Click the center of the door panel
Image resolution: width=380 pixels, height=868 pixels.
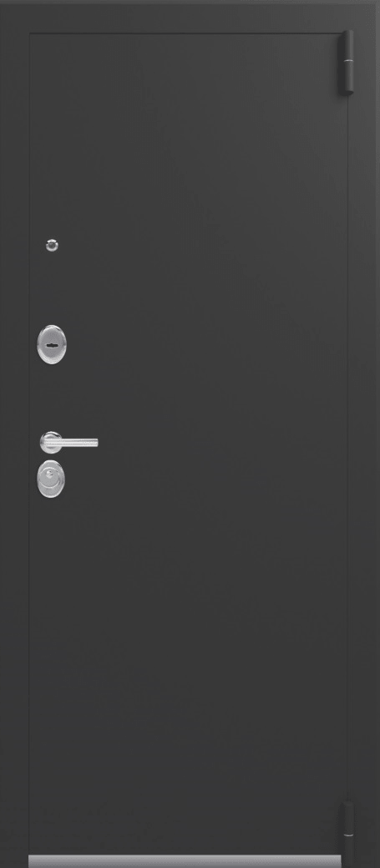[188, 443]
